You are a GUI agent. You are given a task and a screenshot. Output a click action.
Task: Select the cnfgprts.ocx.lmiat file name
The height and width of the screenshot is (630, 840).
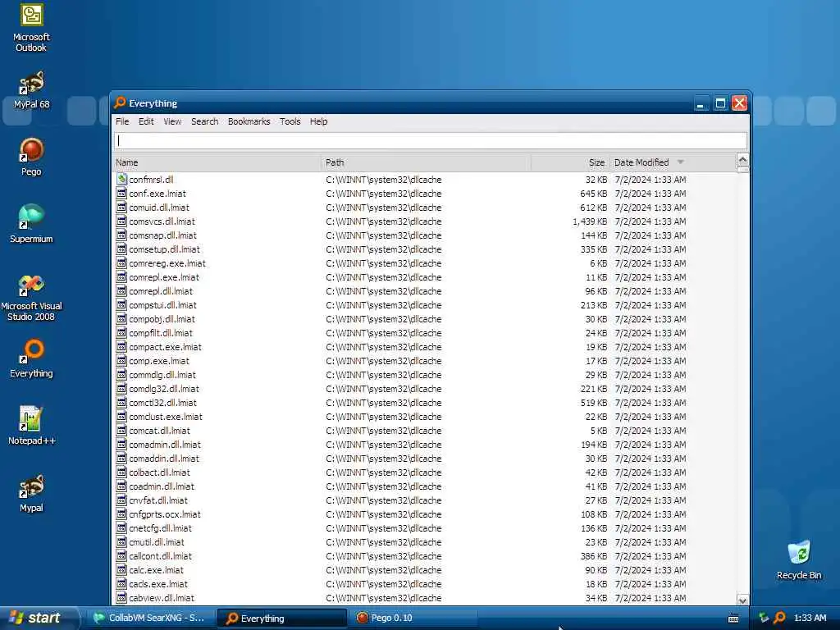(x=165, y=514)
